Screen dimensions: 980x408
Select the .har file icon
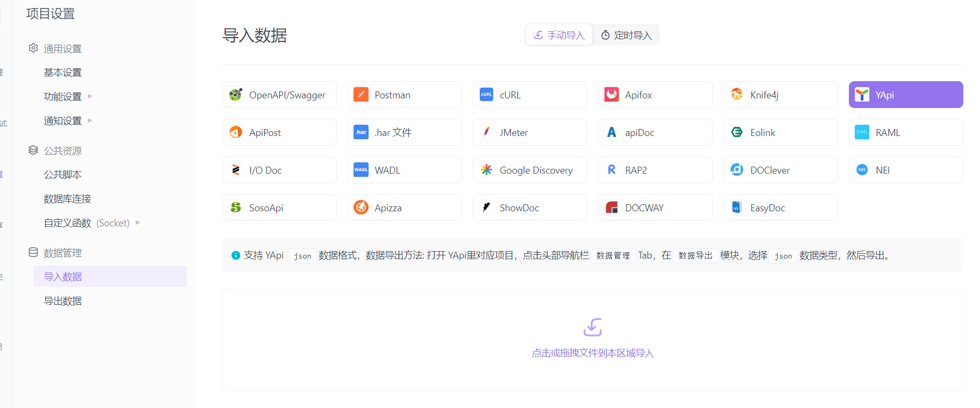pyautogui.click(x=361, y=132)
